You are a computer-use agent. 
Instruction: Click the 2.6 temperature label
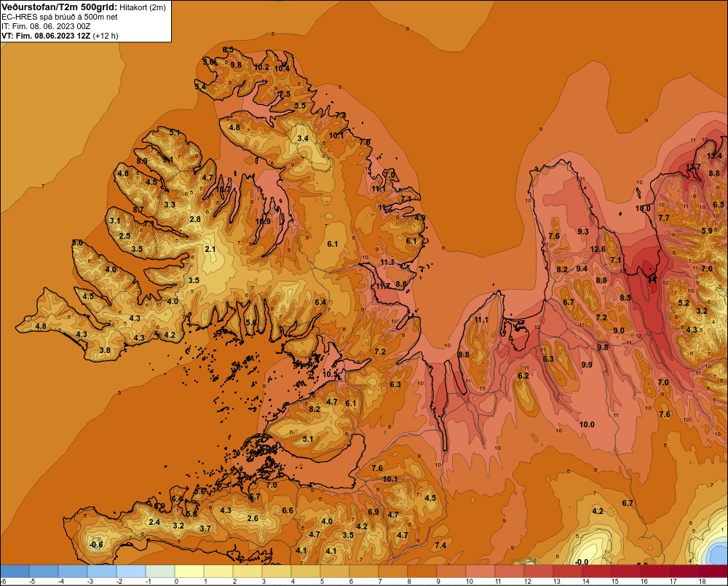253,518
